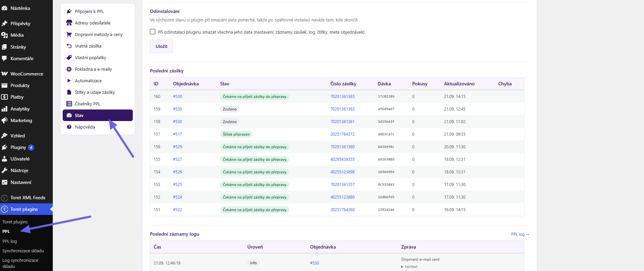Open the Nastavení sidebar menu

tap(26, 182)
